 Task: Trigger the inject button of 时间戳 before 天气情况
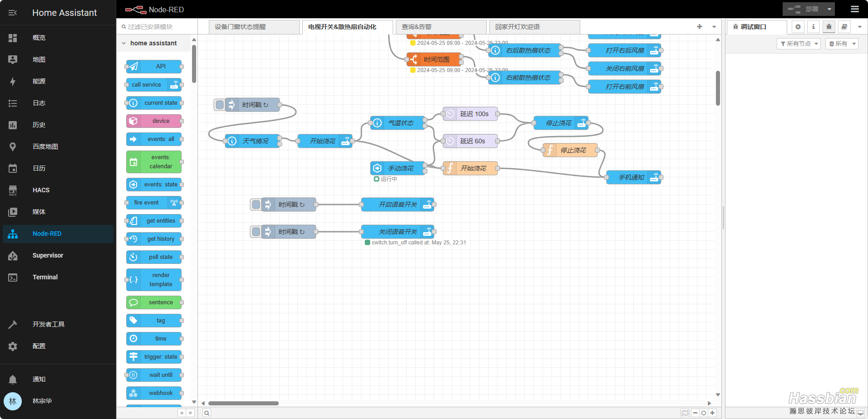click(x=220, y=105)
